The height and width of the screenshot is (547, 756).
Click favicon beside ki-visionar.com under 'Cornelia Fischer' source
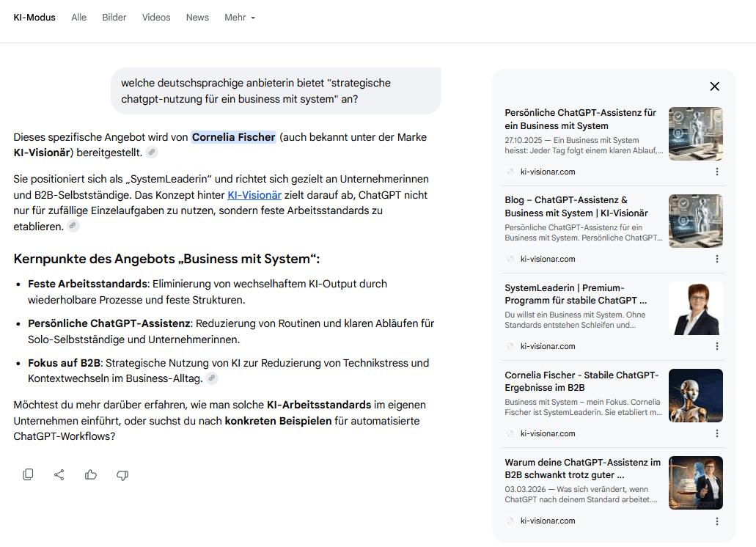pos(510,433)
